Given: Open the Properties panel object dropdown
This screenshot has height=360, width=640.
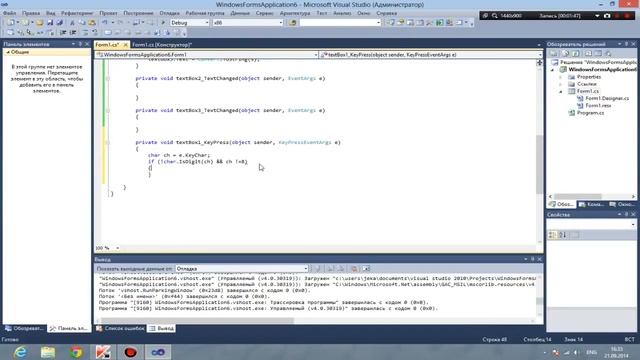Looking at the screenshot, I should 591,224.
